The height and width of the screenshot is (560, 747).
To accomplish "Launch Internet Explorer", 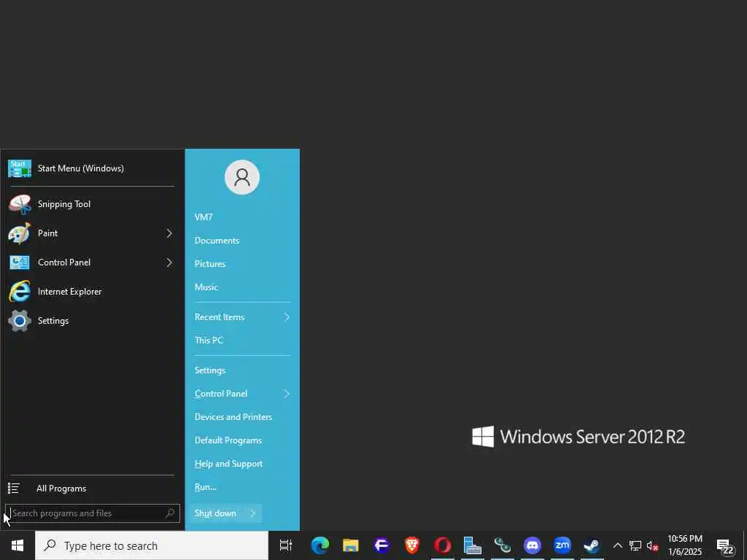I will pyautogui.click(x=91, y=292).
